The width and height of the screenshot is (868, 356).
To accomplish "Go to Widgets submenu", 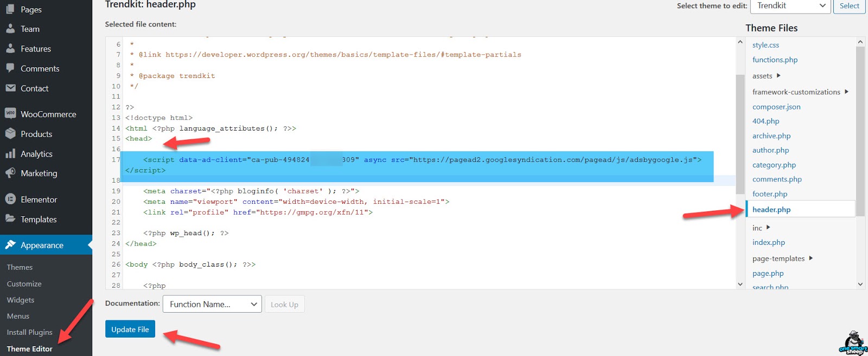I will click(21, 300).
